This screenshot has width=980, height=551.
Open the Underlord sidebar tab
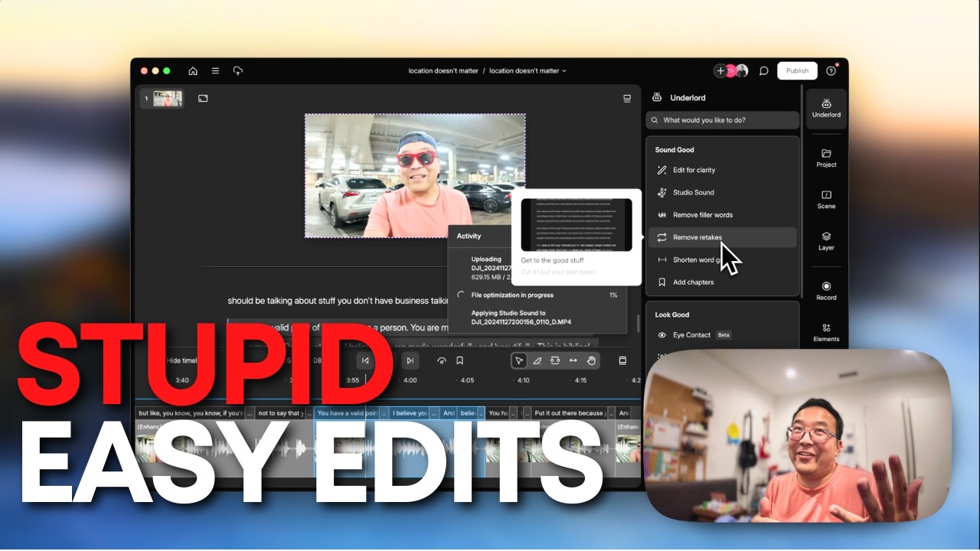826,108
